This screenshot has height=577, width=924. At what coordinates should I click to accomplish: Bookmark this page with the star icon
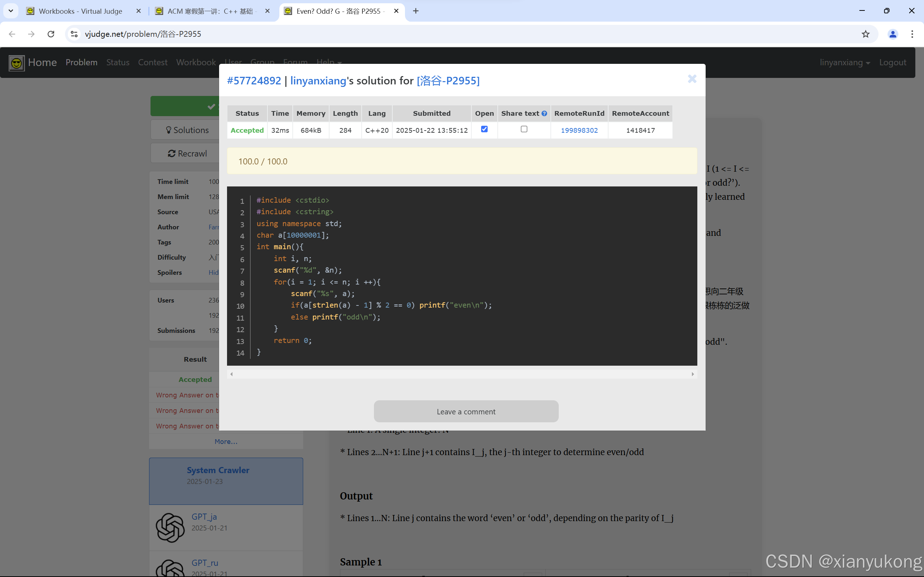click(x=865, y=34)
